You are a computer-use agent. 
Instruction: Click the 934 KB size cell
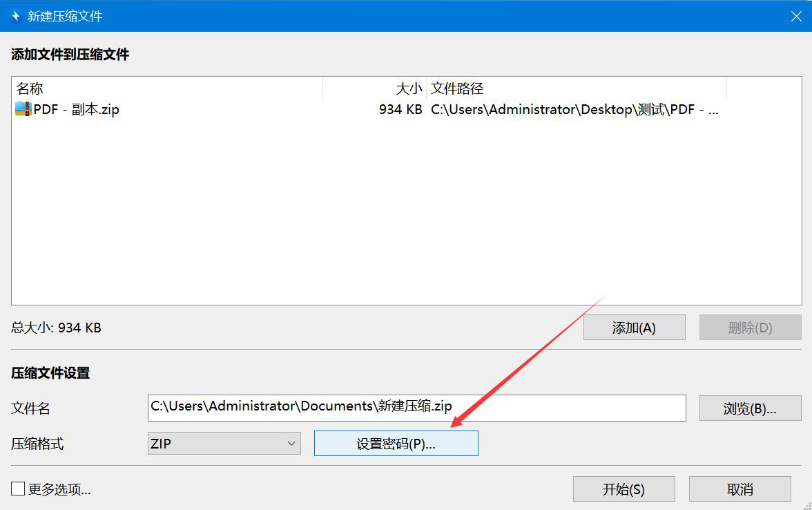tap(400, 109)
